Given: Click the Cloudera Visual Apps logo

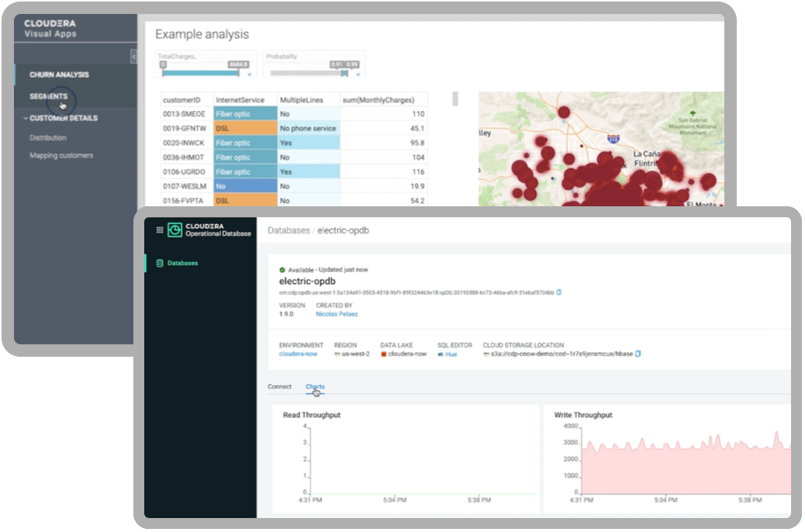Looking at the screenshot, I should click(50, 29).
